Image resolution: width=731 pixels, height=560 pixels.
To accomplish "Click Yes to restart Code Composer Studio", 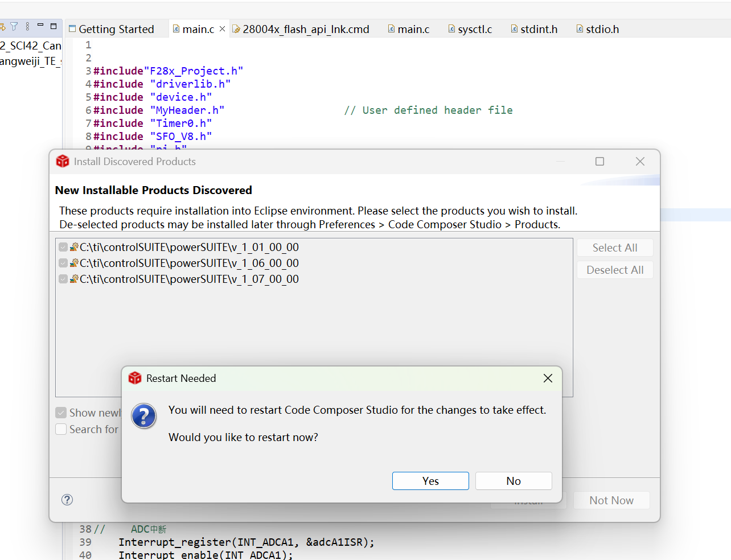I will tap(430, 481).
